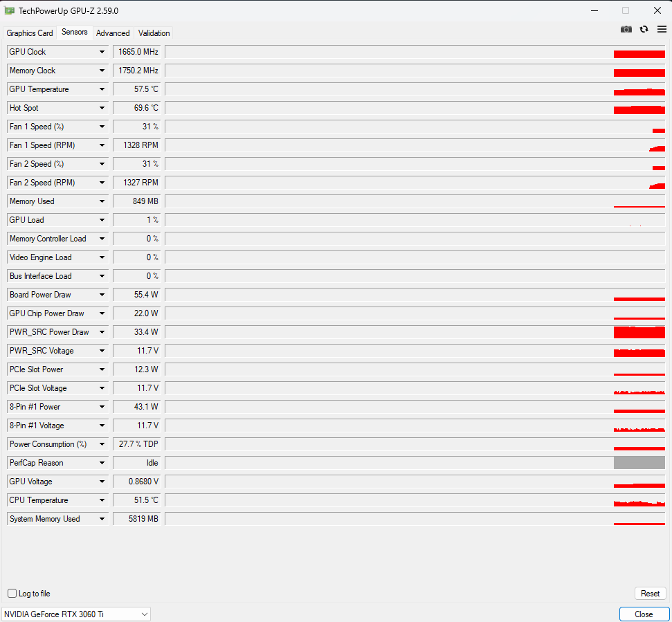The height and width of the screenshot is (622, 672).
Task: Click the 27.7 % TDP value
Action: pyautogui.click(x=137, y=444)
